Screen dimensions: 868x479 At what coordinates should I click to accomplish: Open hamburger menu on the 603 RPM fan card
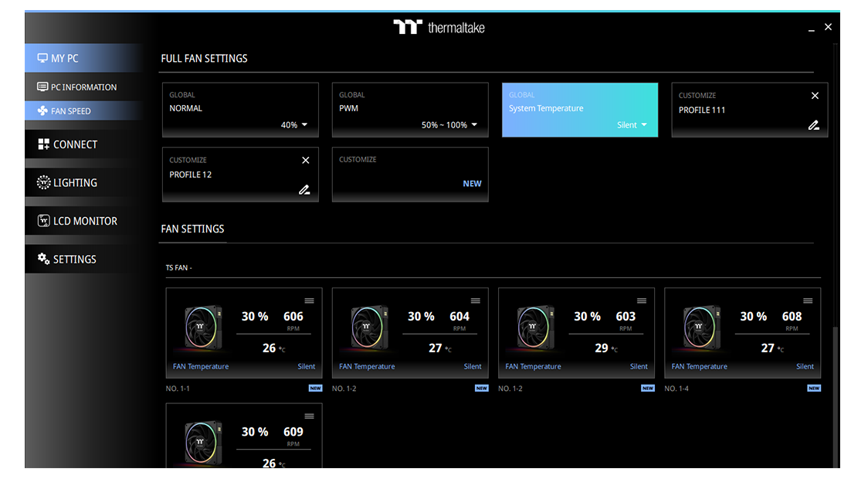tap(641, 301)
